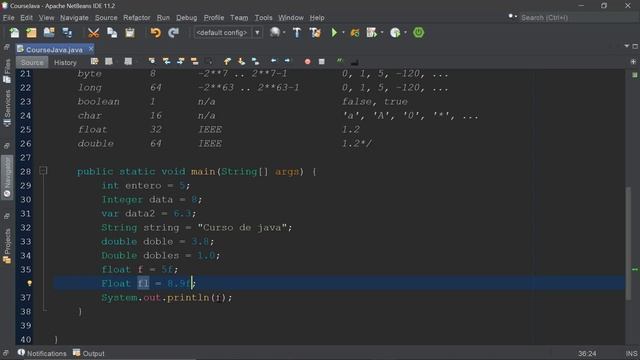
Task: Click the Build Project hammer icon
Action: tap(297, 33)
